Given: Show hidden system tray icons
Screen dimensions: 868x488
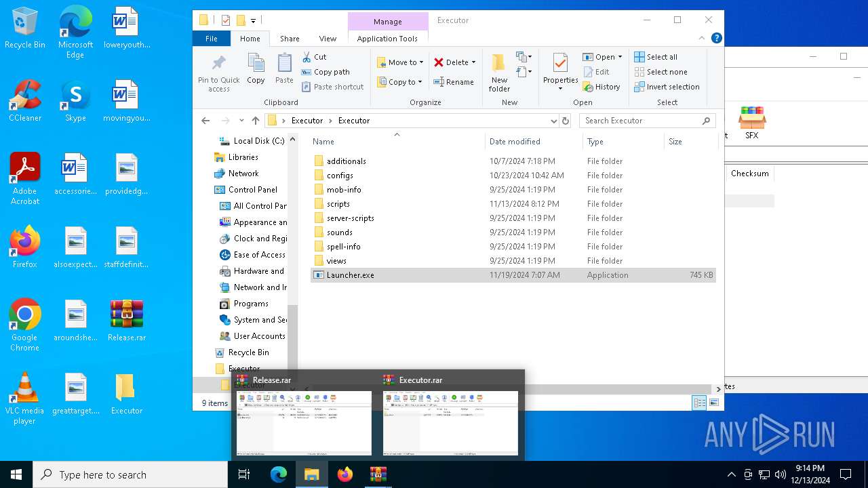Looking at the screenshot, I should click(731, 474).
